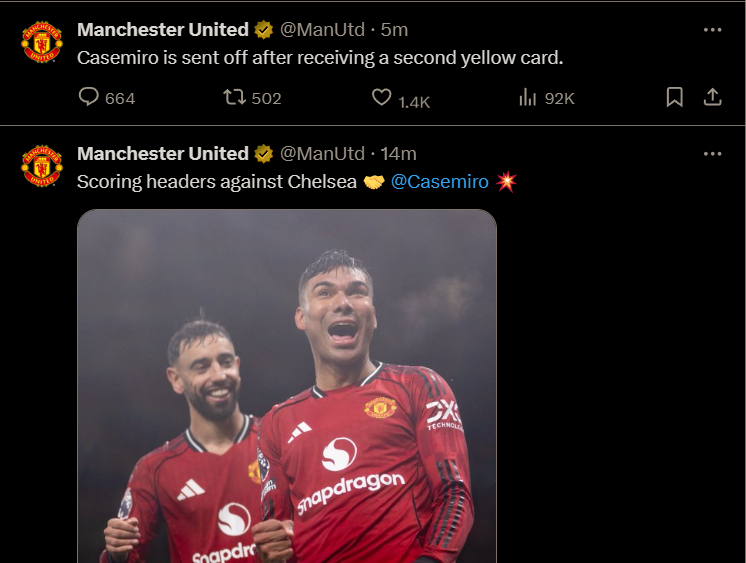
Task: Click Manchester United avatar on first tweet
Action: click(42, 42)
